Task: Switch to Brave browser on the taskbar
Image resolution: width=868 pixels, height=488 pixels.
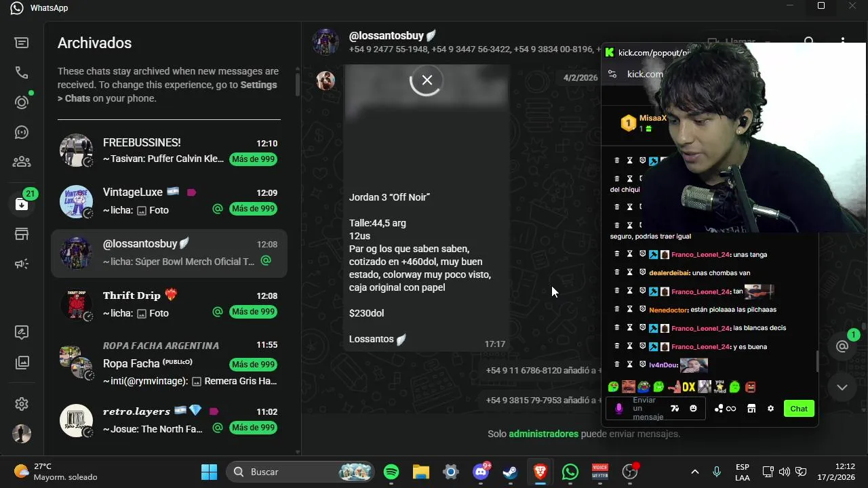Action: point(540,472)
